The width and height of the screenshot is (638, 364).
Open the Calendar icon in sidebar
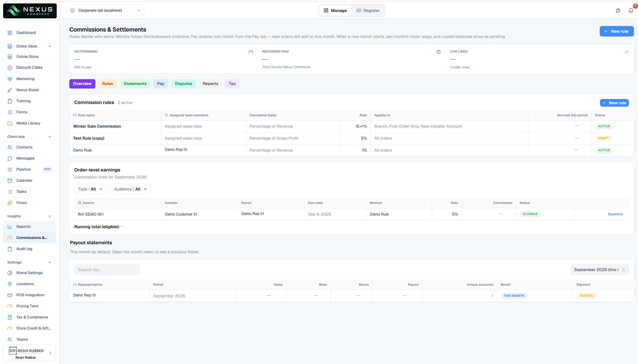pos(10,180)
